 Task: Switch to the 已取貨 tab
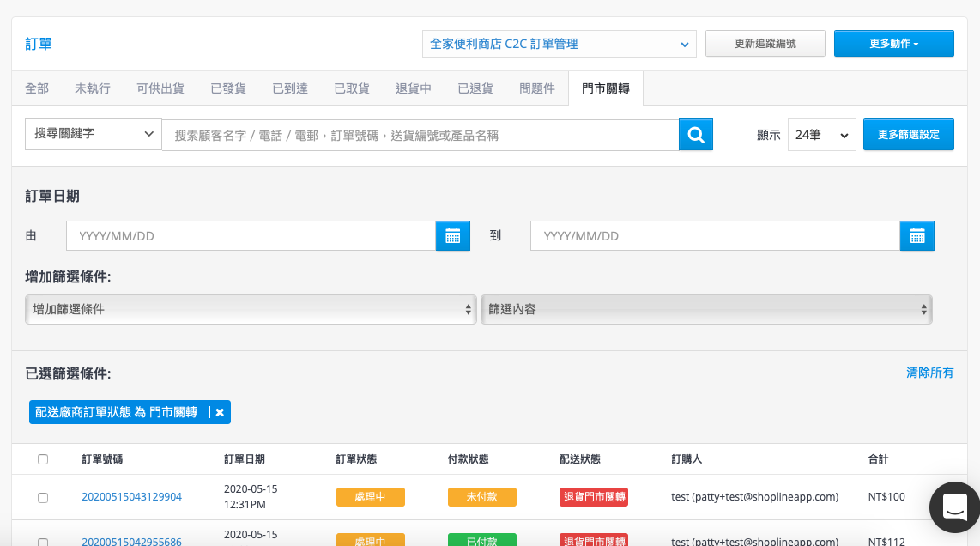click(x=352, y=88)
